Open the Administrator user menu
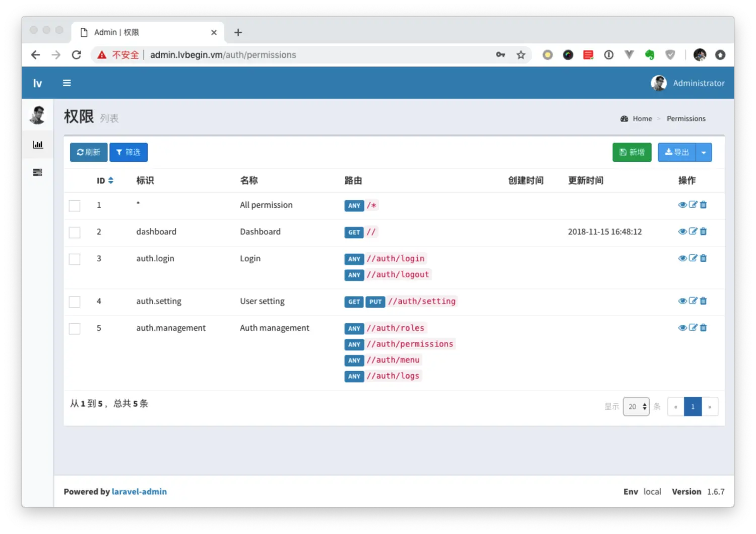756x534 pixels. pyautogui.click(x=688, y=83)
